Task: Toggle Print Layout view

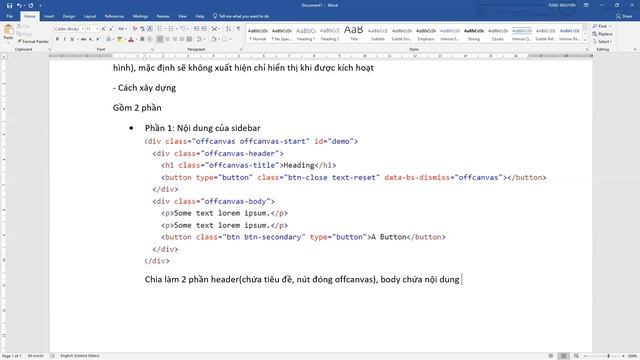Action: pyautogui.click(x=563, y=356)
